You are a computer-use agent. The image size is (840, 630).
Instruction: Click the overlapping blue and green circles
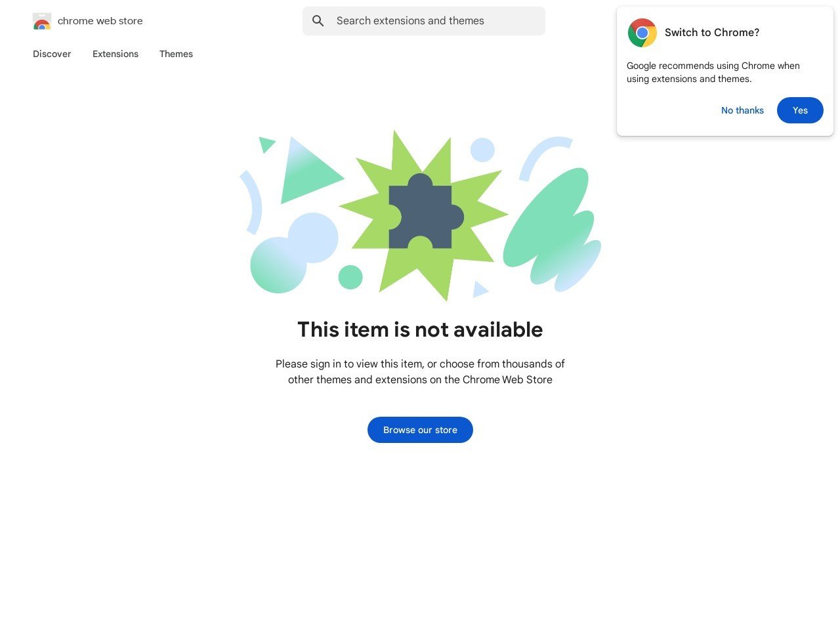294,253
